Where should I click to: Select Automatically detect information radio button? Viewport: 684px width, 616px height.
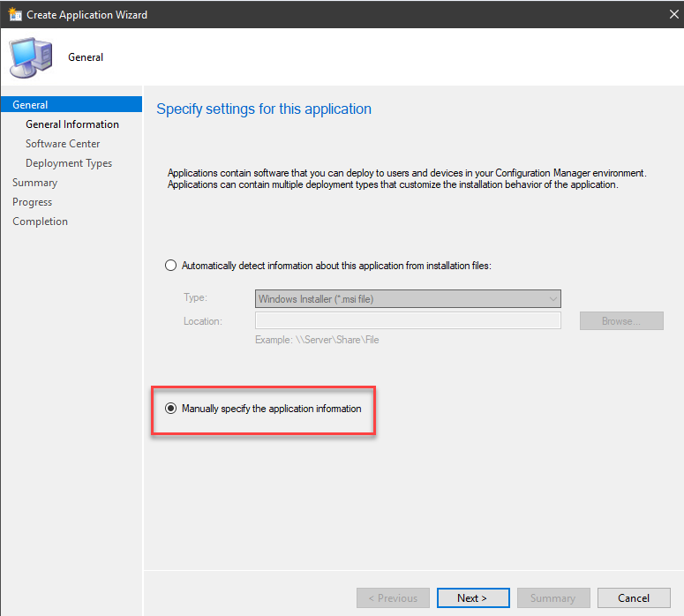(x=170, y=266)
